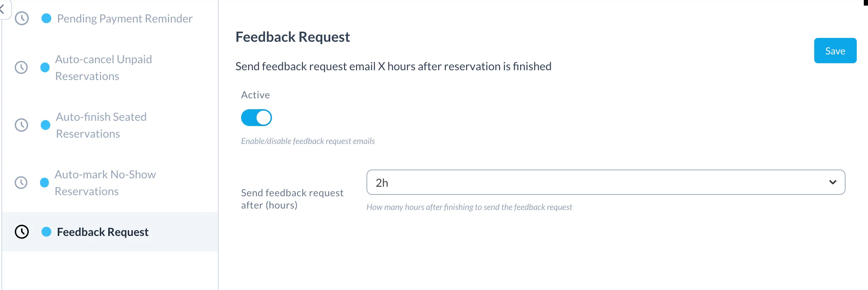This screenshot has height=290, width=868.
Task: Click the clock icon beside Auto-mark No-Show Reservations
Action: tap(21, 183)
